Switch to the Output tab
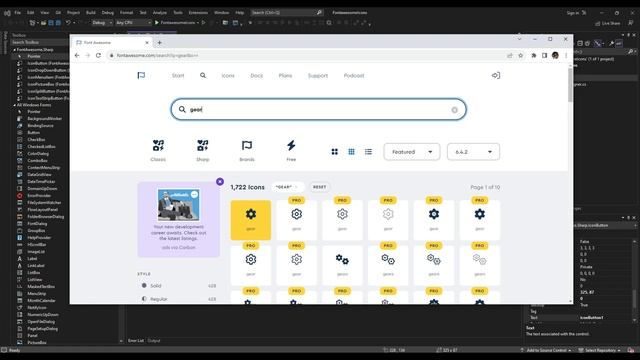 tap(154, 340)
